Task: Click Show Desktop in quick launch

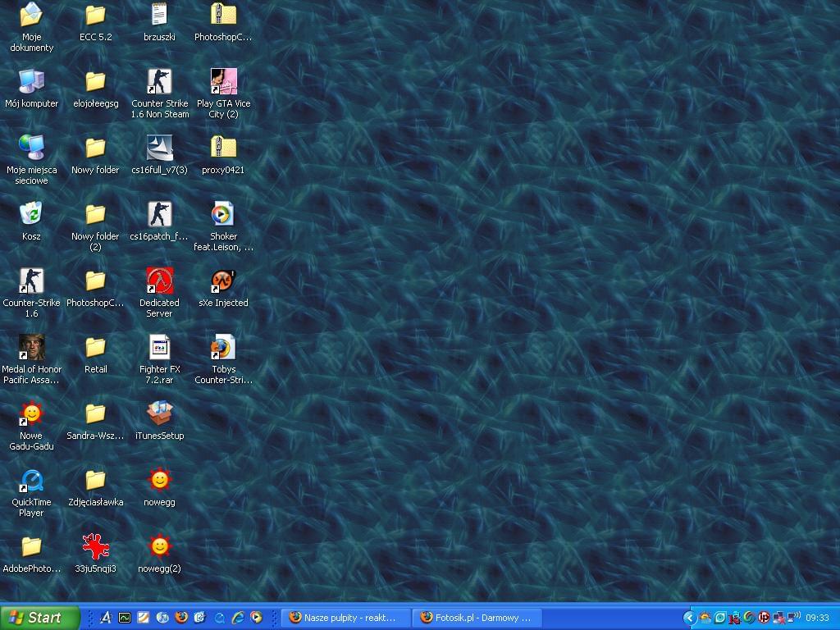Action: [x=200, y=618]
